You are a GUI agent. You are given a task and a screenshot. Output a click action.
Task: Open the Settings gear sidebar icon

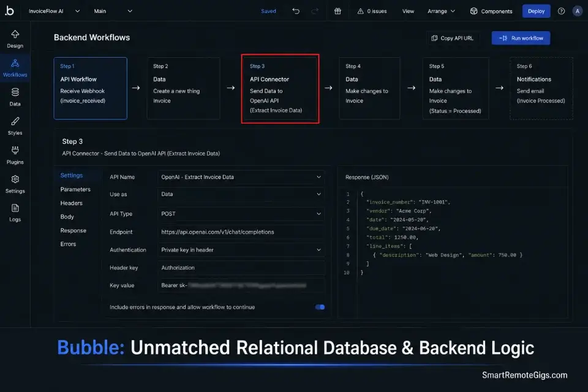15,179
